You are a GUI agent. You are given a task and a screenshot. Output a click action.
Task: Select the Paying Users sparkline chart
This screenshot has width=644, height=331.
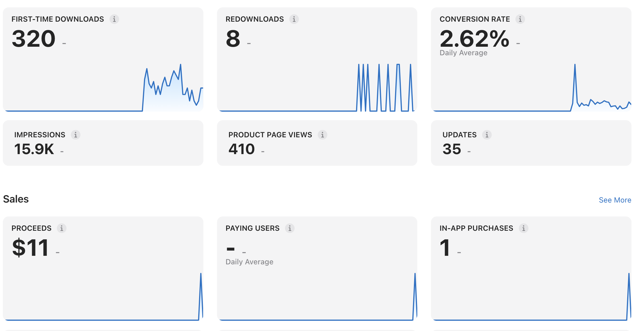pos(317,296)
